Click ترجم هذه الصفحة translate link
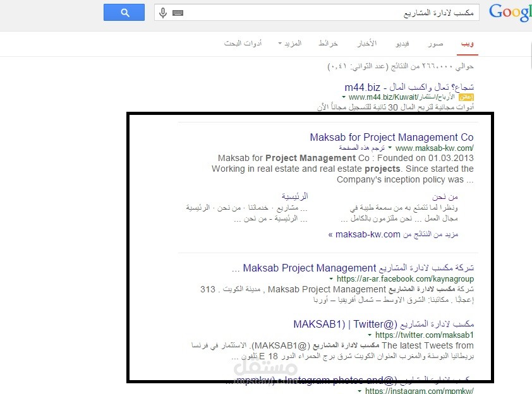 pos(361,148)
